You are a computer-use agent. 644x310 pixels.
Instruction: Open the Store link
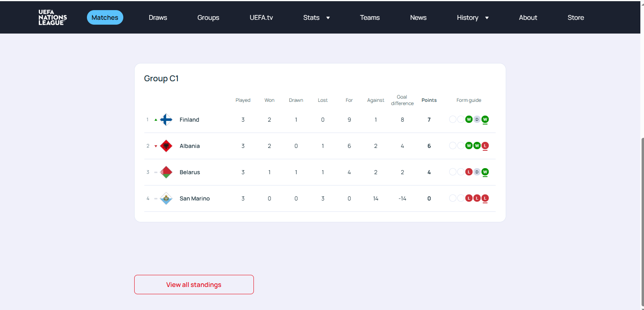pyautogui.click(x=576, y=17)
